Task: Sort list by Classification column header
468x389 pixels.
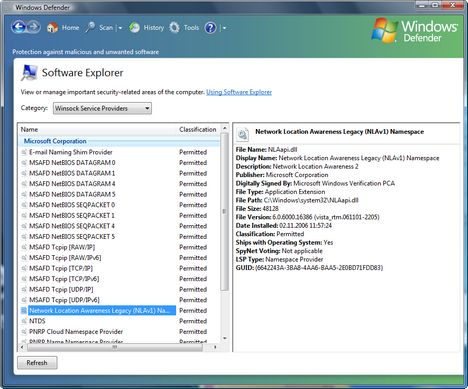Action: click(x=198, y=129)
